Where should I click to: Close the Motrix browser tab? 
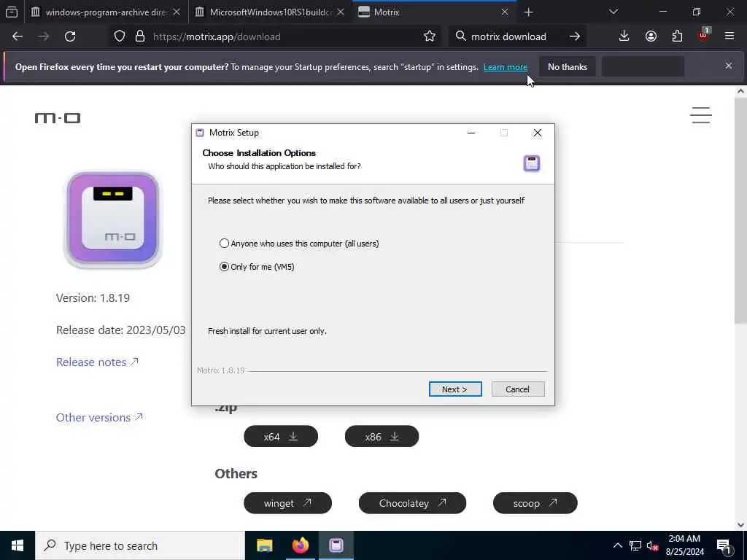(505, 12)
